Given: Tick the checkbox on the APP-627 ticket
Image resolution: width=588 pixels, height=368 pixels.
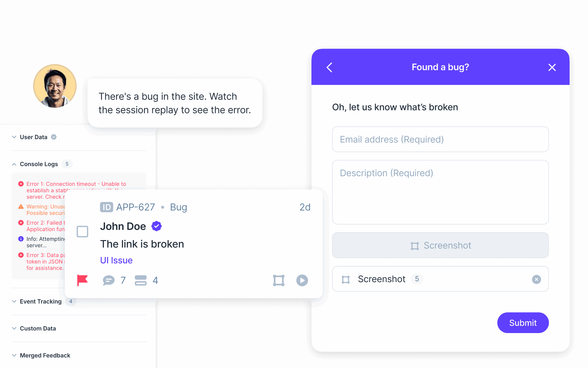Looking at the screenshot, I should 82,232.
